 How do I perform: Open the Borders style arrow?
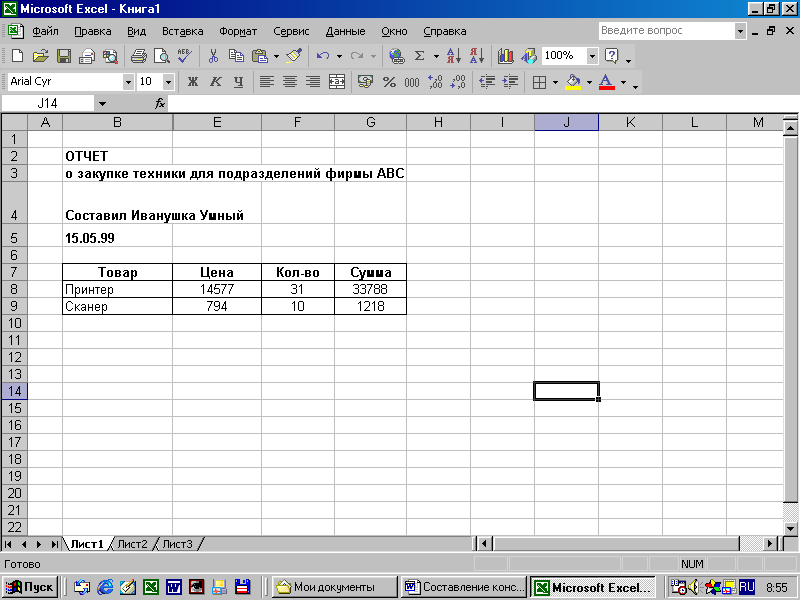[x=555, y=82]
